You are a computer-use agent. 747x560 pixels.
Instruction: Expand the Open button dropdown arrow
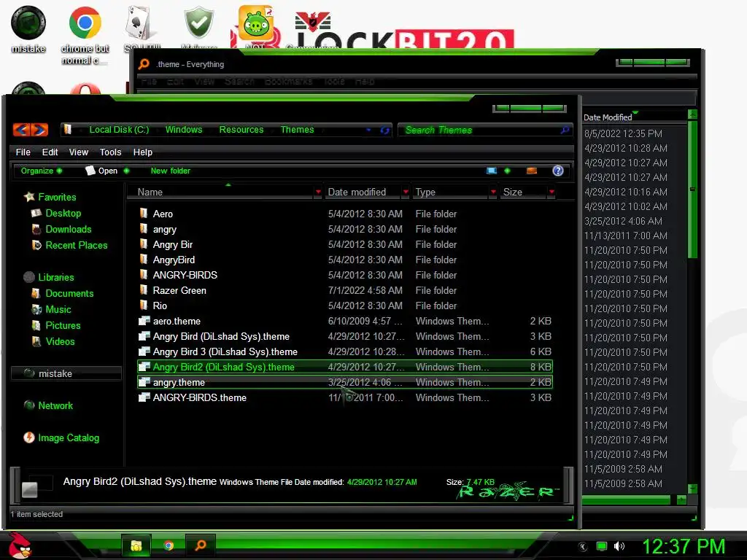[126, 171]
